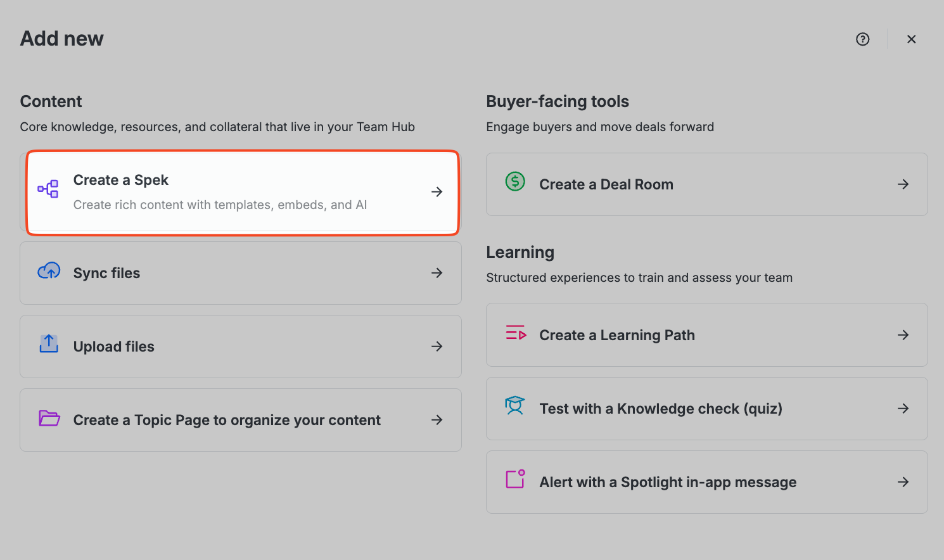Click the purple folder Topic Page icon
This screenshot has width=944, height=560.
49,418
